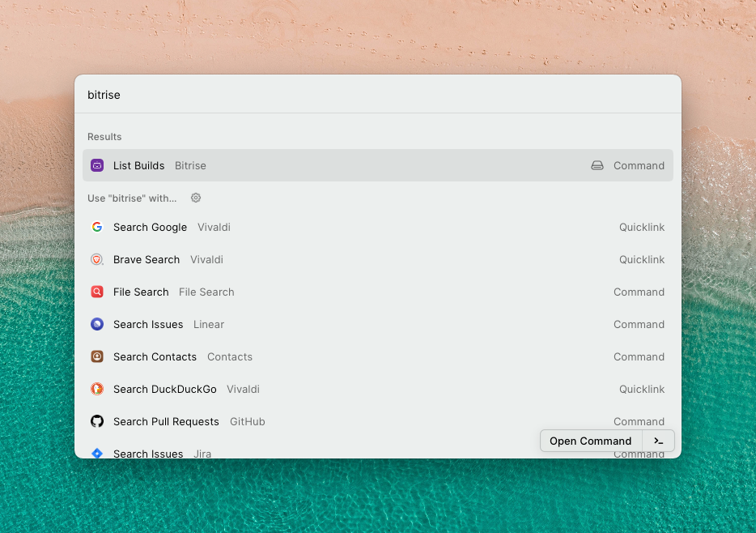Choose the Search Contacts command row
756x533 pixels.
[377, 356]
